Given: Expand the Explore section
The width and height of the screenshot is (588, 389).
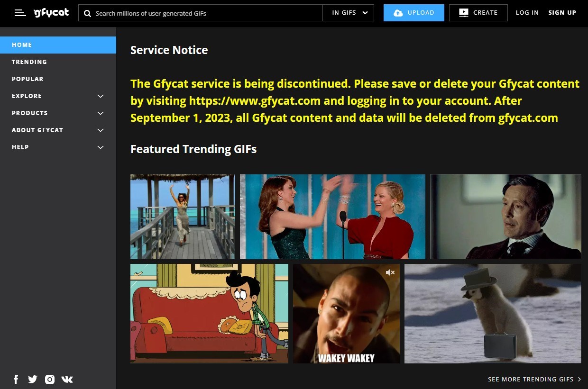Looking at the screenshot, I should pos(58,96).
